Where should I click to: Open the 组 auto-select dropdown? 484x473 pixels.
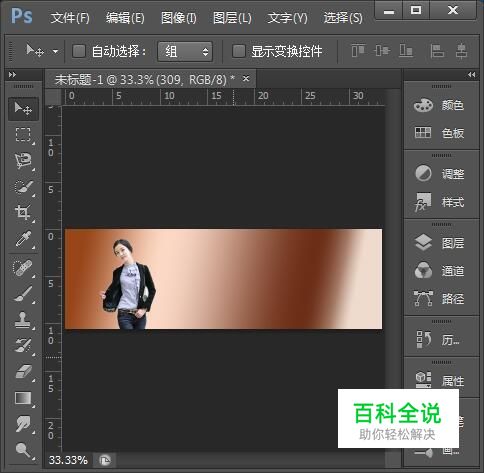(x=185, y=51)
